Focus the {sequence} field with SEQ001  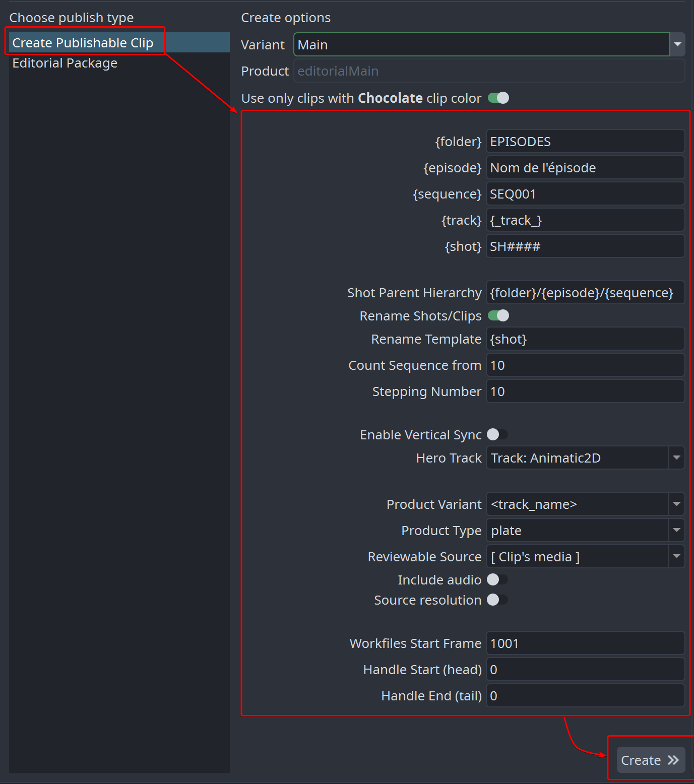(x=585, y=194)
